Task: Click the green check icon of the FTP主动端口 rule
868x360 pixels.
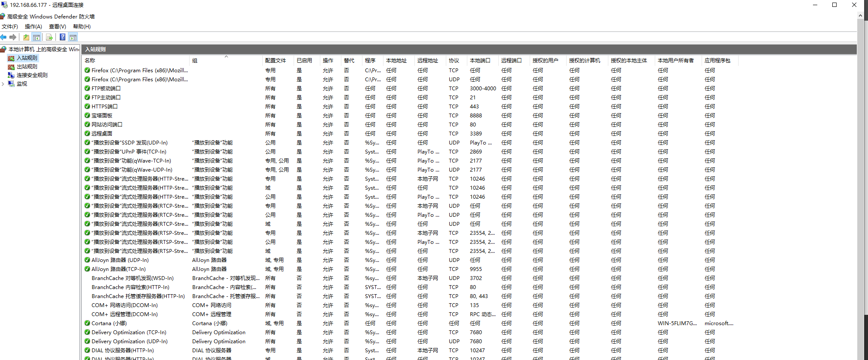Action: tap(87, 98)
